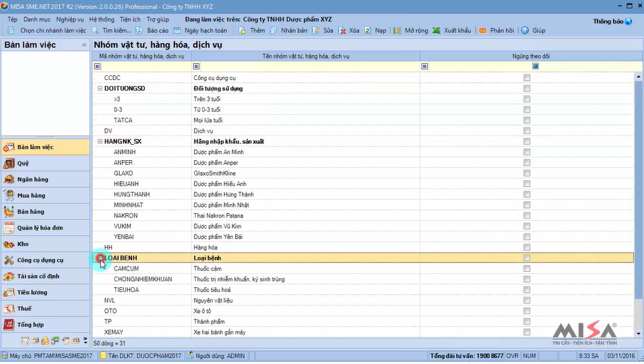The height and width of the screenshot is (364, 644).
Task: Select the Xe ô tô row
Action: pos(363,311)
